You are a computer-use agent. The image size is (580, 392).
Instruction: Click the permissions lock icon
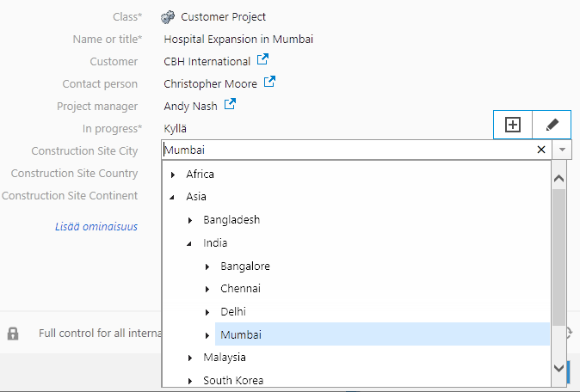(13, 333)
